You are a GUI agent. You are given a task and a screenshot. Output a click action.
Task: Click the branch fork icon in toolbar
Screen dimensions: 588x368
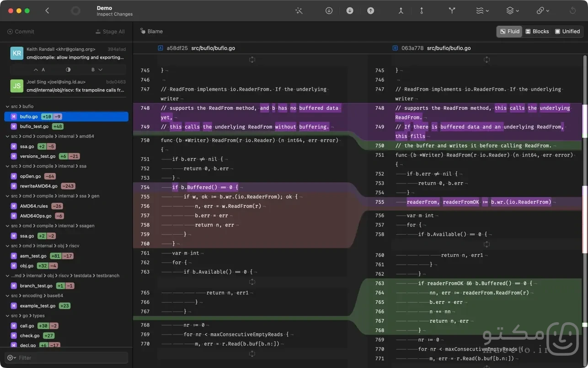[452, 11]
